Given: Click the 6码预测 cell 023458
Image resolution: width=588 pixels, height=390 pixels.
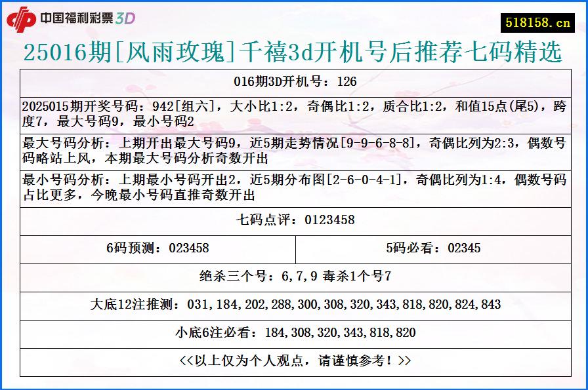Looking at the screenshot, I should pos(161,248).
